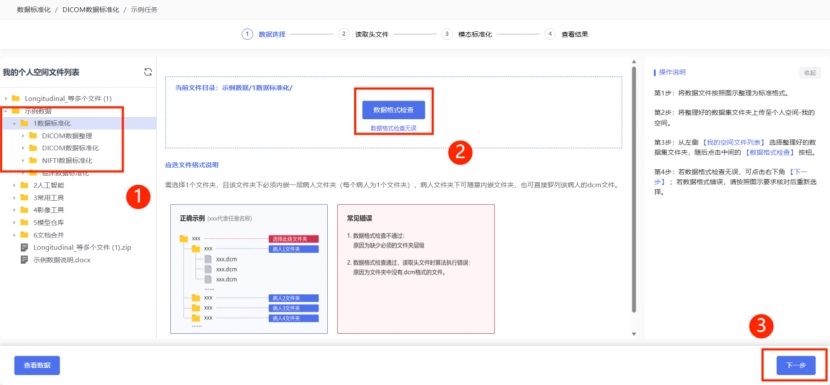Click the 5模型仓库 folder icon
The image size is (830, 385).
tap(24, 222)
